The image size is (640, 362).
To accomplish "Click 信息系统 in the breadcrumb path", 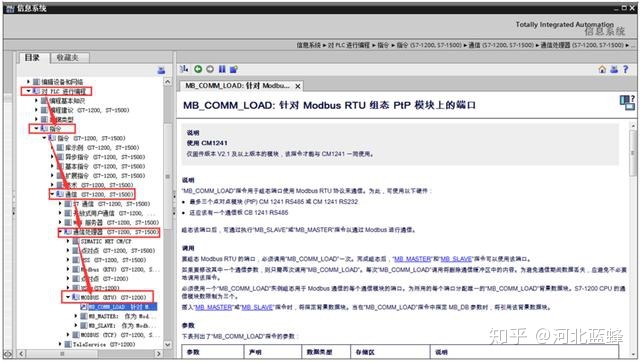I will pyautogui.click(x=309, y=45).
